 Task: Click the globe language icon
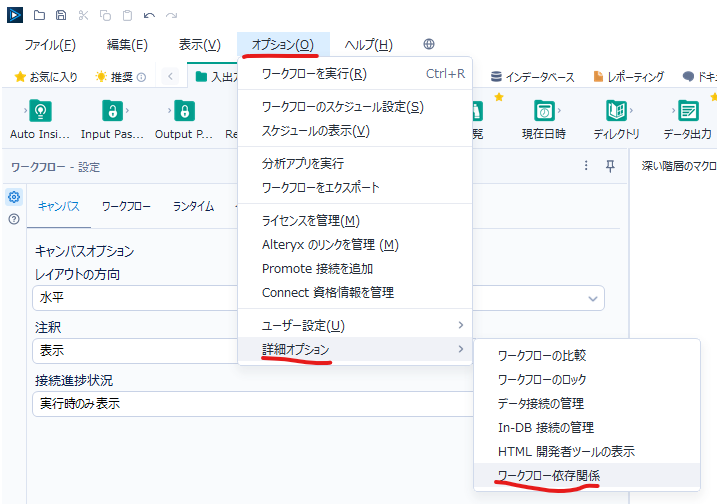(x=429, y=44)
